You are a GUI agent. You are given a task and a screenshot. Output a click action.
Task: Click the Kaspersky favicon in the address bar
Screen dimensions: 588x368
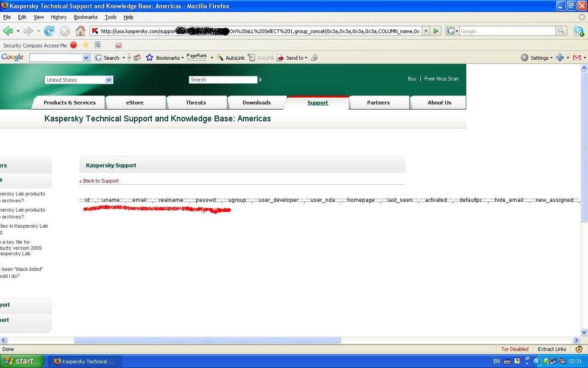click(95, 31)
